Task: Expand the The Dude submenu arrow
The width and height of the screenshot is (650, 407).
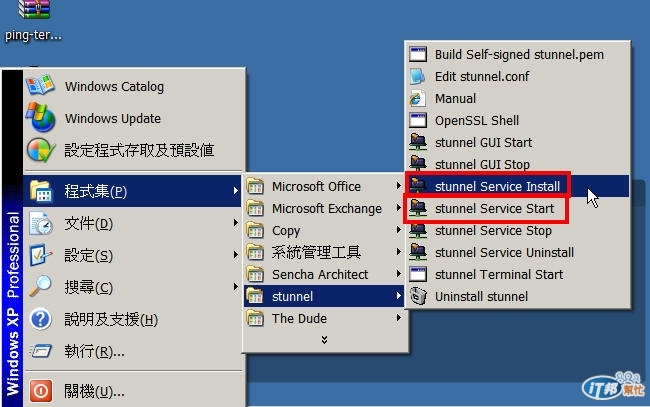Action: click(398, 318)
